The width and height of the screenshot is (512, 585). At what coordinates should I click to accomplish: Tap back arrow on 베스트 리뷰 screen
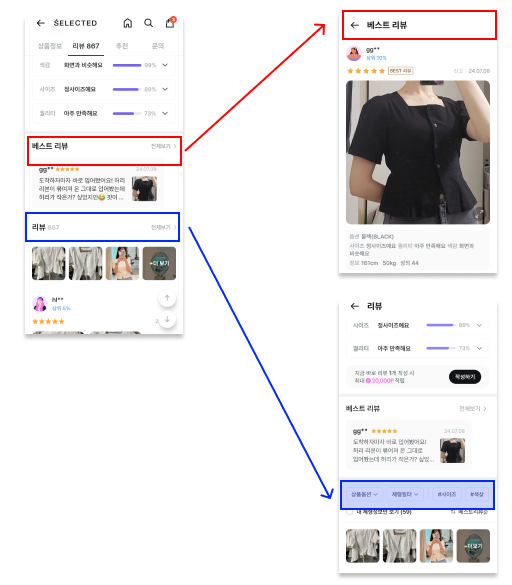pyautogui.click(x=355, y=25)
